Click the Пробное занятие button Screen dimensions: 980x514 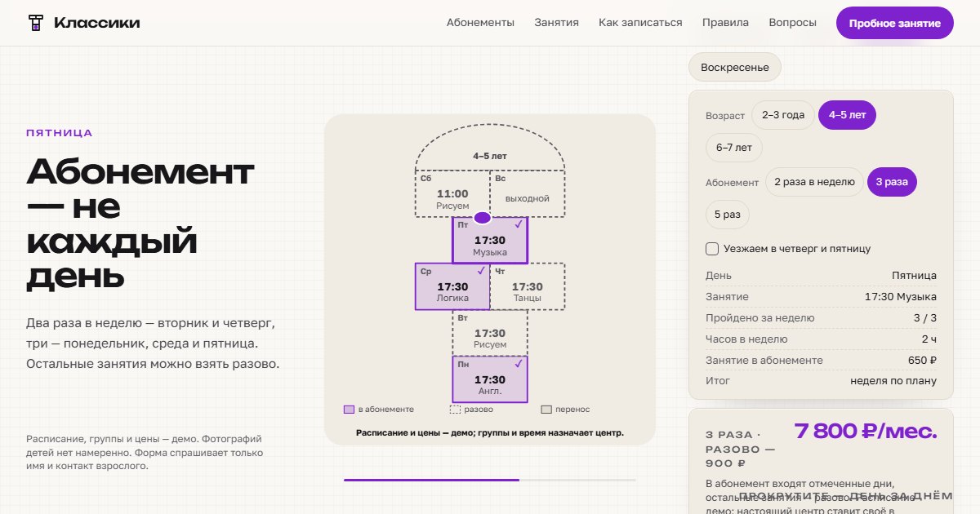(895, 23)
